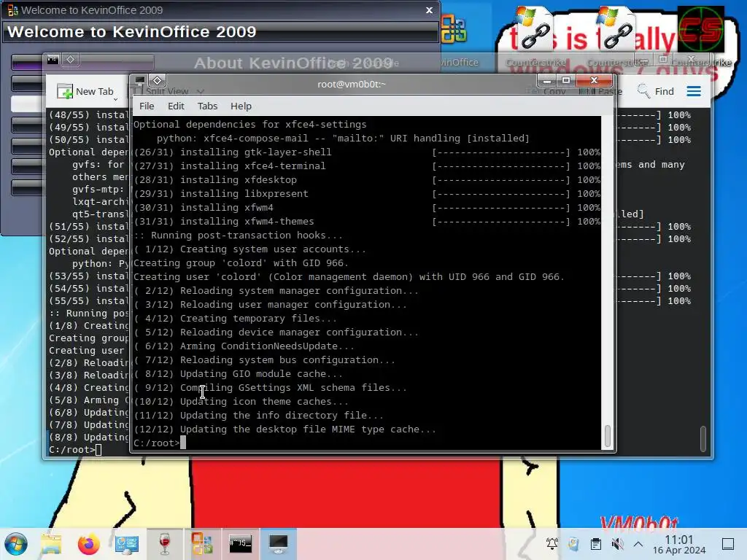The height and width of the screenshot is (560, 747).
Task: Open the file manager from the taskbar
Action: click(51, 544)
